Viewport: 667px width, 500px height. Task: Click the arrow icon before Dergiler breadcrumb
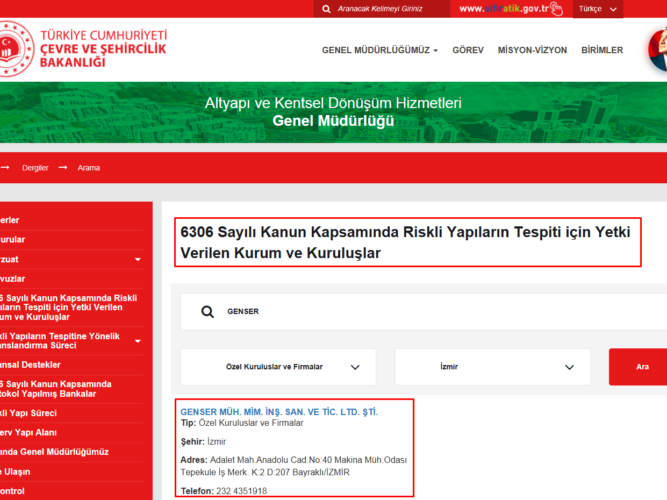[5, 168]
